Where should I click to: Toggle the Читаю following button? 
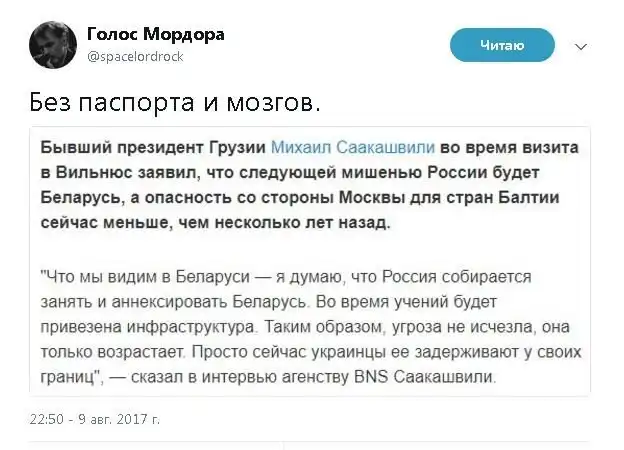pyautogui.click(x=501, y=44)
